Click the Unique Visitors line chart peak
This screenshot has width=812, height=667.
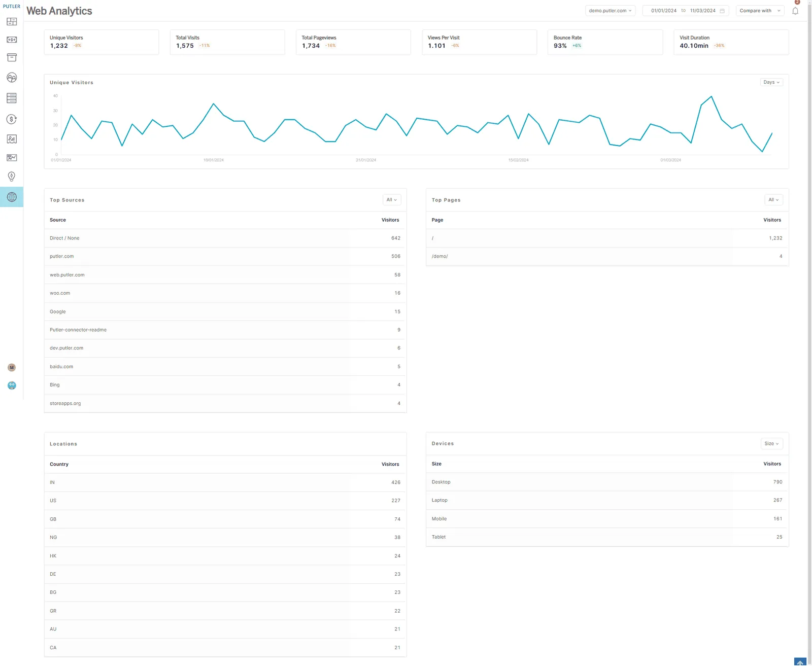pos(711,96)
